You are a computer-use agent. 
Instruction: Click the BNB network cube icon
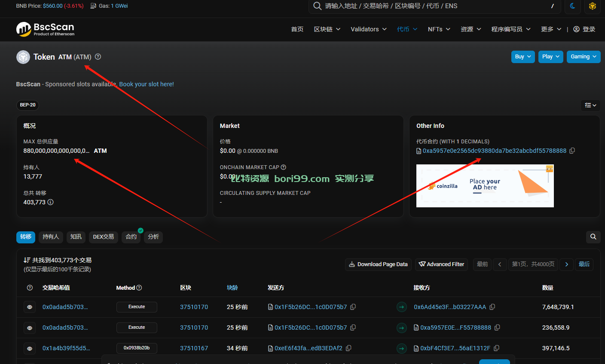[593, 6]
